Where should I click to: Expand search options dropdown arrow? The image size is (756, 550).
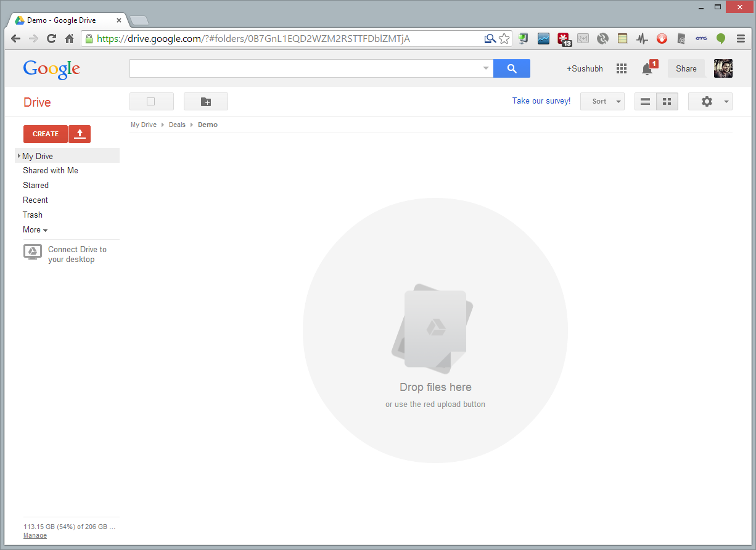(x=486, y=68)
